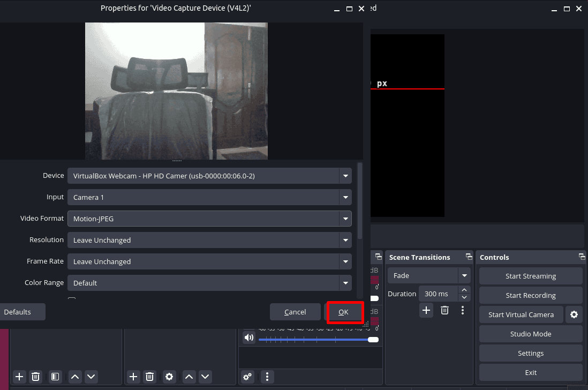This screenshot has height=390, width=588.
Task: Float the Audio Mixer dock with its popout icon
Action: [379, 257]
